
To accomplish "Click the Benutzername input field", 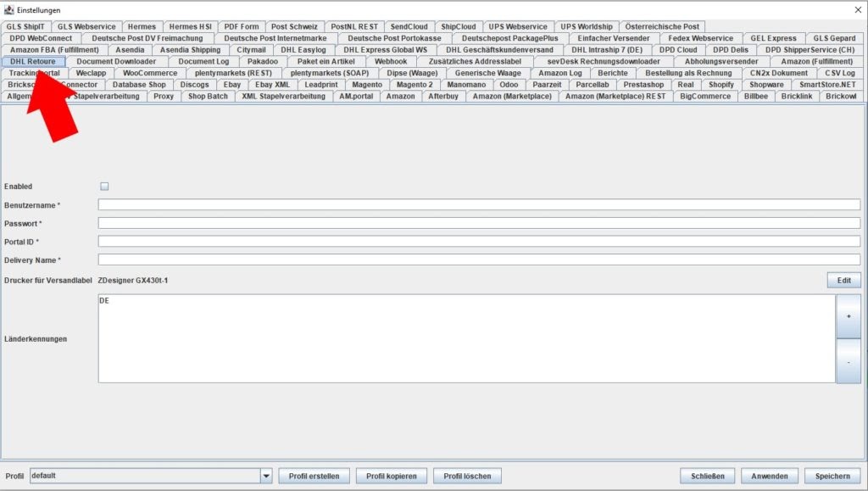I will click(479, 205).
